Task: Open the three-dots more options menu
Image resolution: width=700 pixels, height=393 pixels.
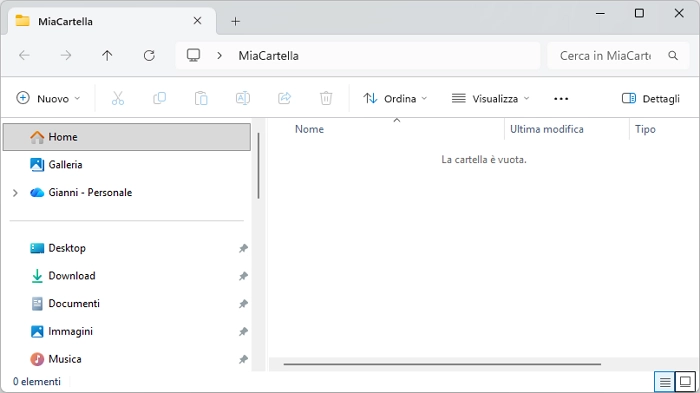Action: [x=561, y=99]
